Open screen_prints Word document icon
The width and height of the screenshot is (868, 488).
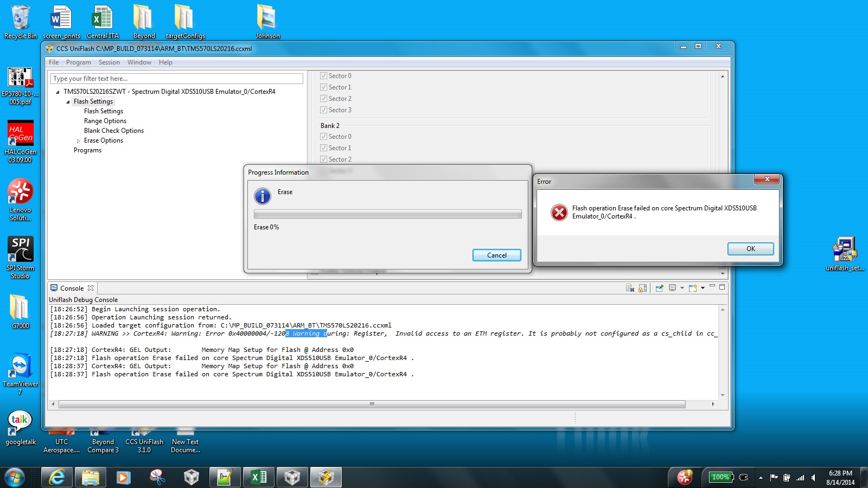click(x=61, y=22)
